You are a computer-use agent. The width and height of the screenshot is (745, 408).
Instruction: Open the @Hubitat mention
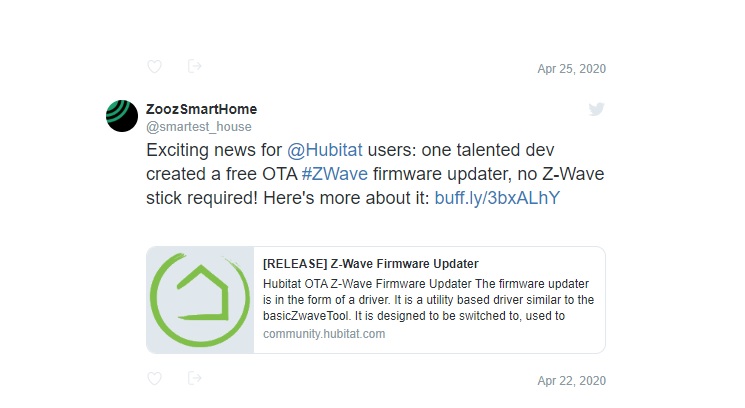[319, 150]
